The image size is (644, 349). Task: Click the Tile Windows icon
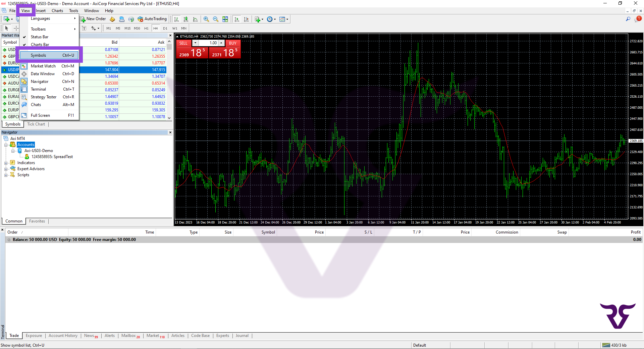click(225, 19)
